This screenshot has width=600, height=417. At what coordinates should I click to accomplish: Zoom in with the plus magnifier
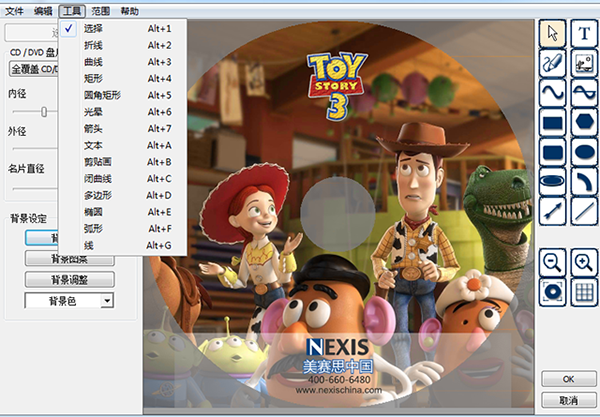pos(584,262)
